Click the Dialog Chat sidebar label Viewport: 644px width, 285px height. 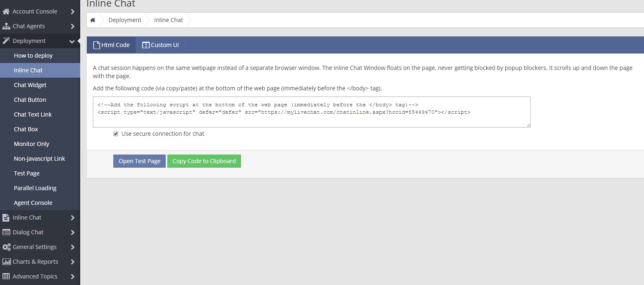click(x=28, y=232)
